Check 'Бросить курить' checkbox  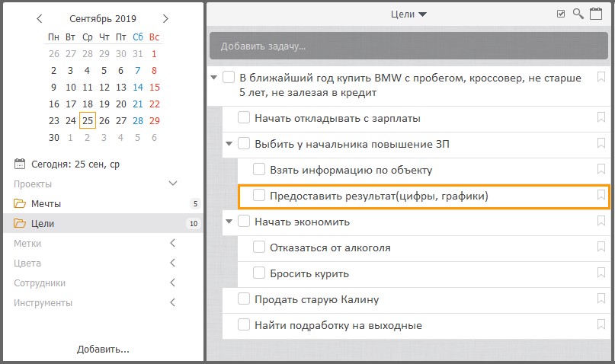[259, 273]
